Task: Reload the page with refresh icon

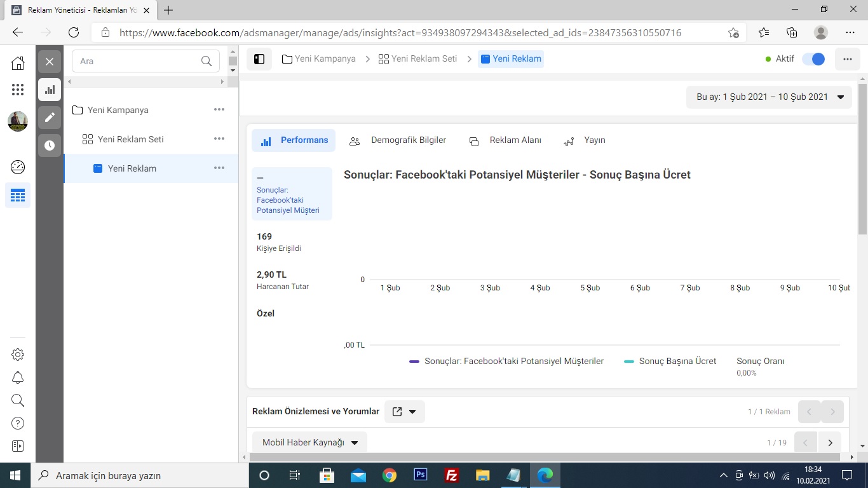Action: pyautogui.click(x=74, y=32)
